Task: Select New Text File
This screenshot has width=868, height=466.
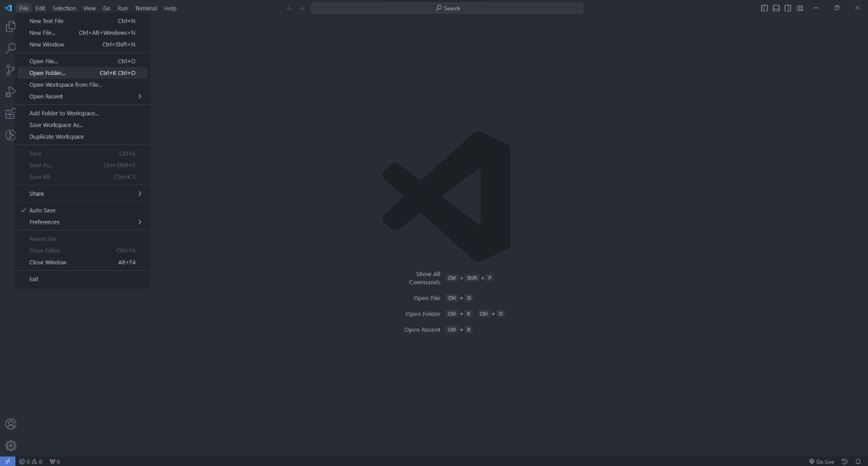Action: [82, 21]
